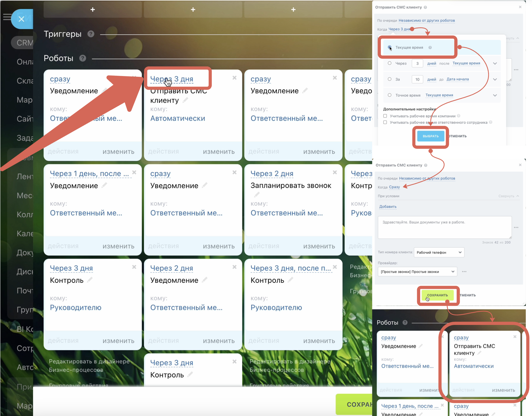Click the Дата начала link in the За row
Screen dimensions: 532x416
pos(458,79)
